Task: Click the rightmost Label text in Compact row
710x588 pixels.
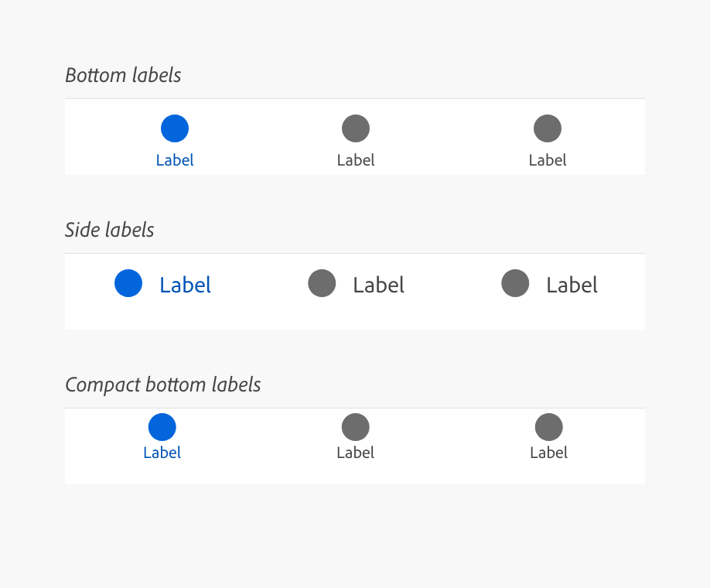Action: [x=548, y=453]
